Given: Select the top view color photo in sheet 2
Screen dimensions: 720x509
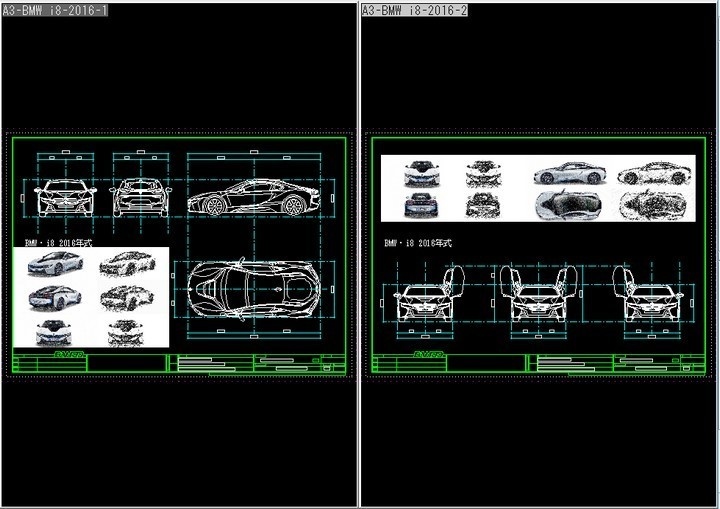Looking at the screenshot, I should pos(568,205).
